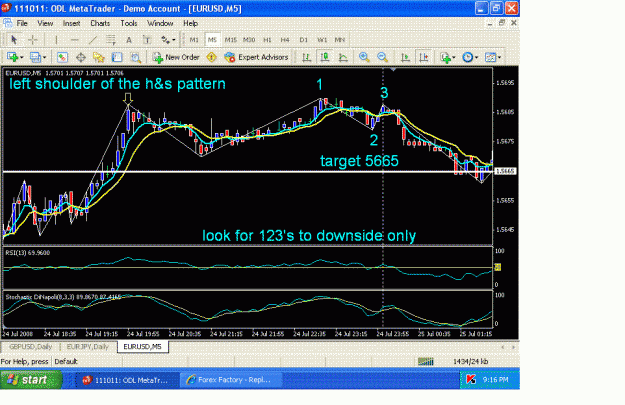Restore the inner chart window
625x405 pixels.
click(x=502, y=23)
